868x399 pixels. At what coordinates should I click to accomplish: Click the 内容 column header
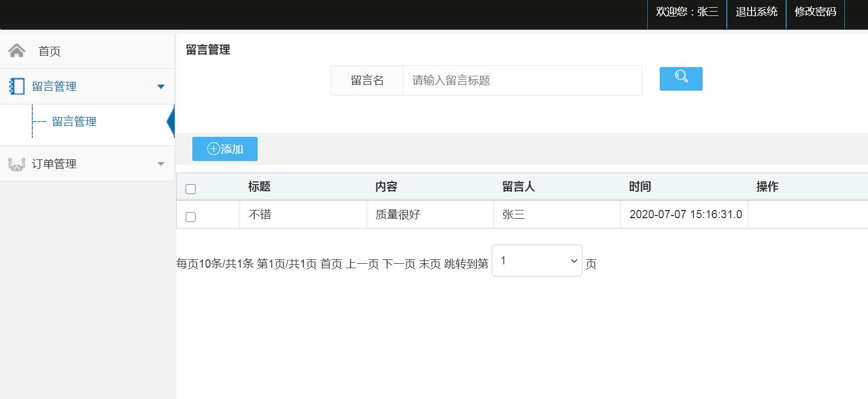[386, 187]
